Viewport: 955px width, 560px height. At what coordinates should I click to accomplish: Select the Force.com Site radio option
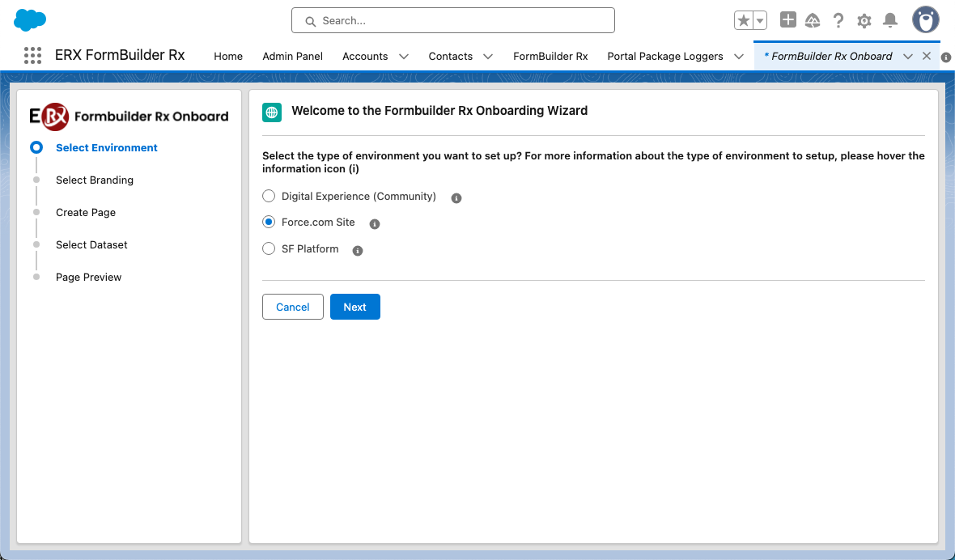[x=270, y=223]
